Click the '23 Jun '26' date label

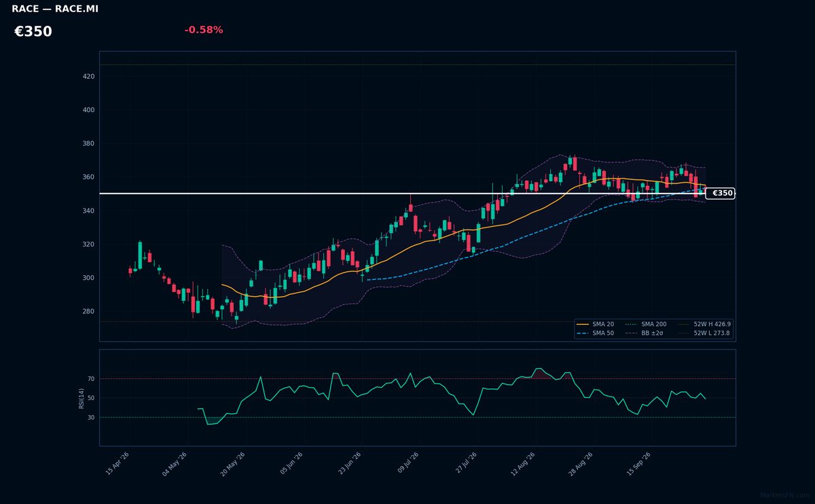[x=349, y=464]
